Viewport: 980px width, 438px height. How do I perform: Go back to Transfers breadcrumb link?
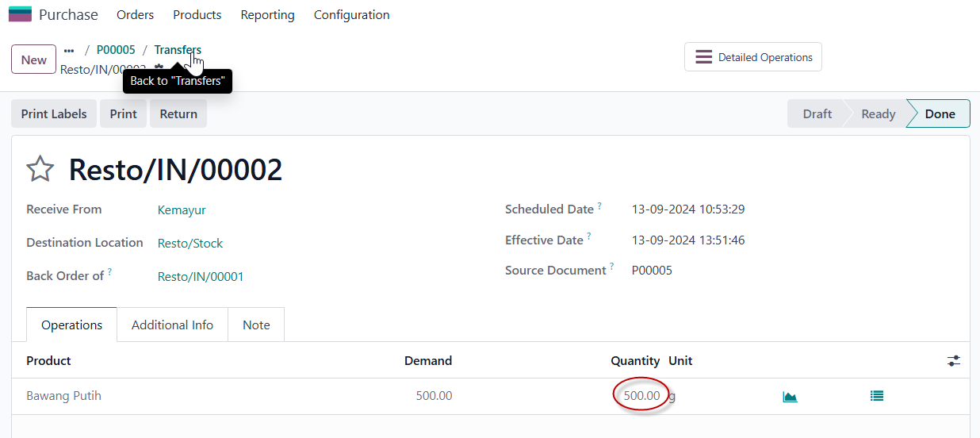(x=178, y=50)
